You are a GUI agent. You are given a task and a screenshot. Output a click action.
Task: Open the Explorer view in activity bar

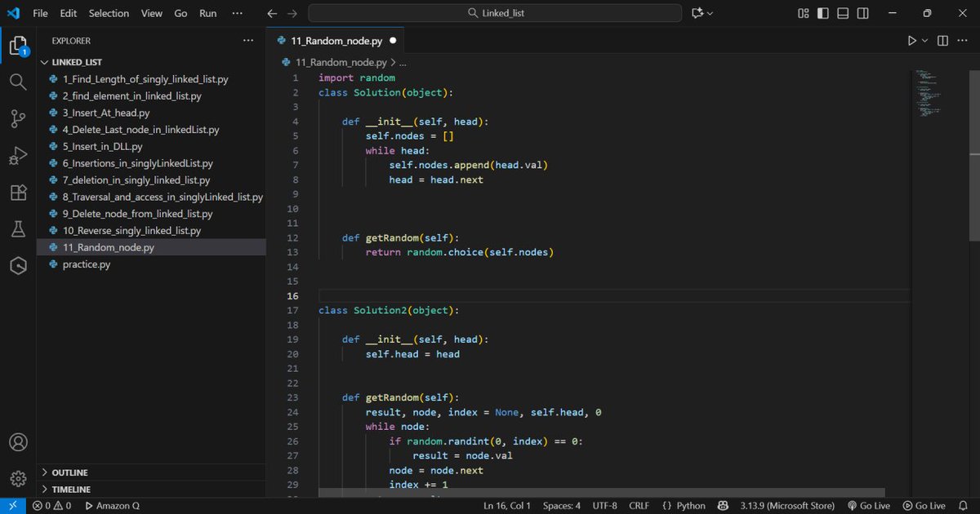[18, 46]
